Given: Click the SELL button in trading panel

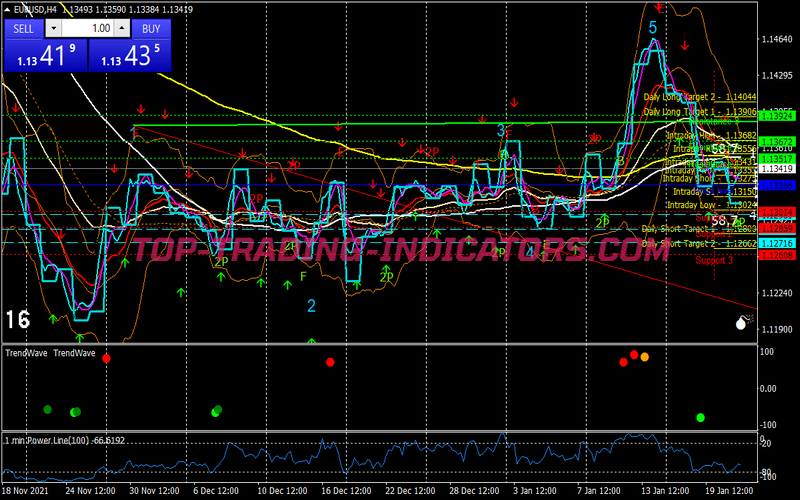Looking at the screenshot, I should point(23,29).
